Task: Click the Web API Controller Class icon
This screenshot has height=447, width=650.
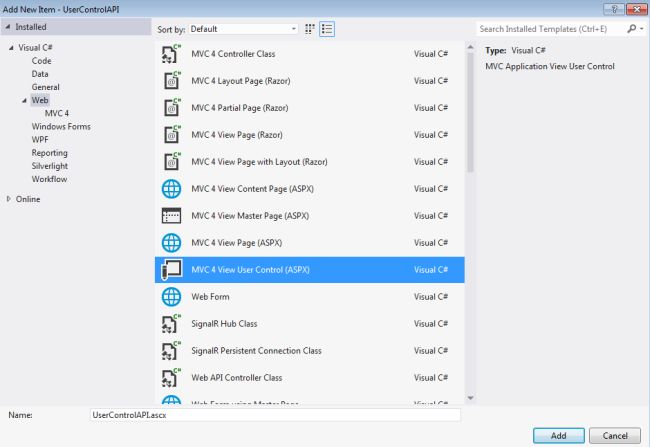Action: pyautogui.click(x=171, y=378)
